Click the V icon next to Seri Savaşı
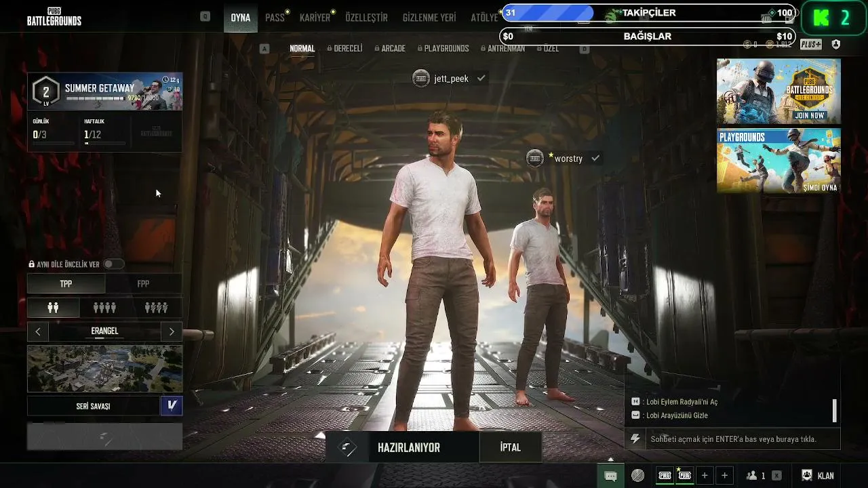The image size is (868, 488). 172,405
